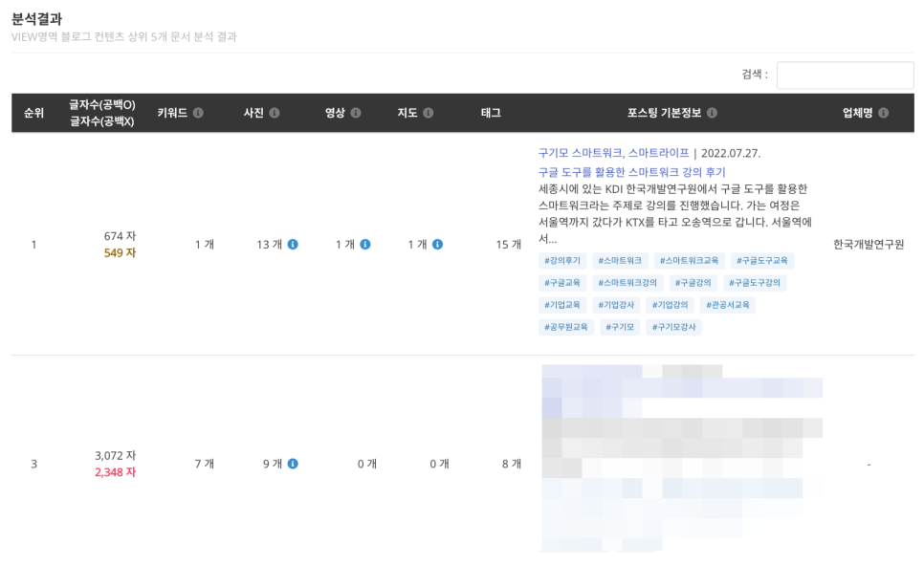Click the info icon next to 영상 header

click(356, 113)
